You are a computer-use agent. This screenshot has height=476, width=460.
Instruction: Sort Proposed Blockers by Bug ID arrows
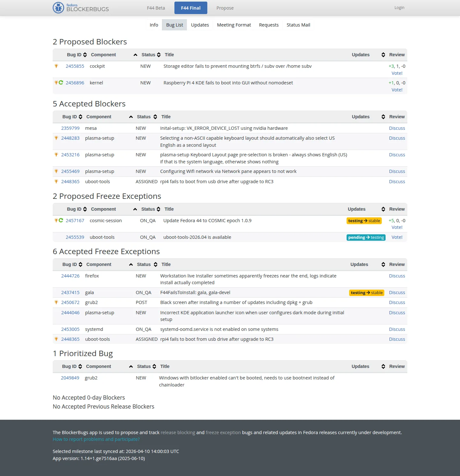coord(85,55)
